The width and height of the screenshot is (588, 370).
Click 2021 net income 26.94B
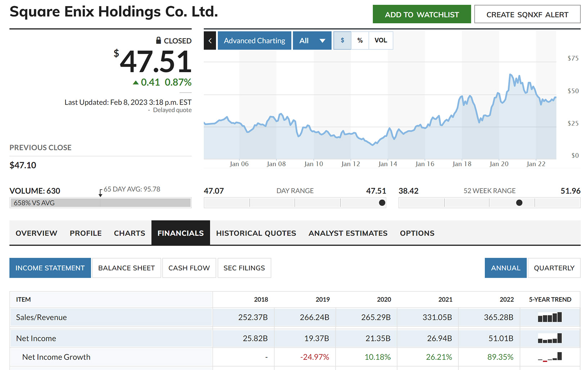439,338
